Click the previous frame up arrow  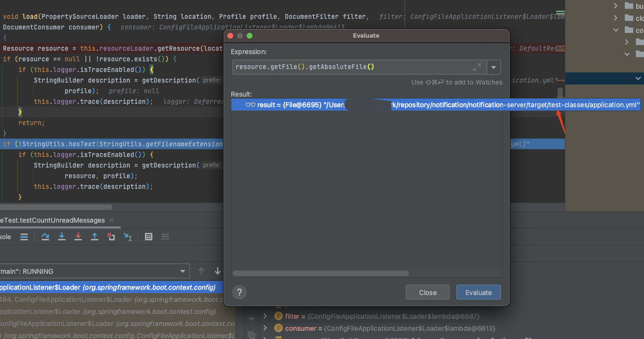click(201, 271)
